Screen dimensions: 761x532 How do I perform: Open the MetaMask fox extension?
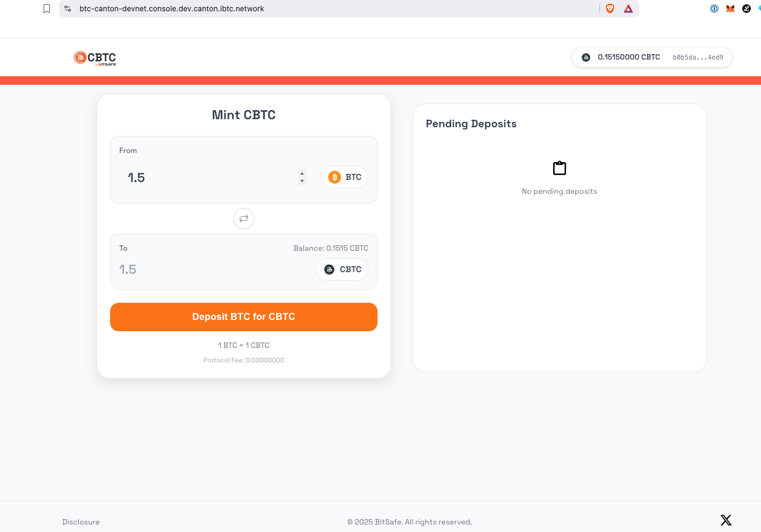pyautogui.click(x=730, y=9)
